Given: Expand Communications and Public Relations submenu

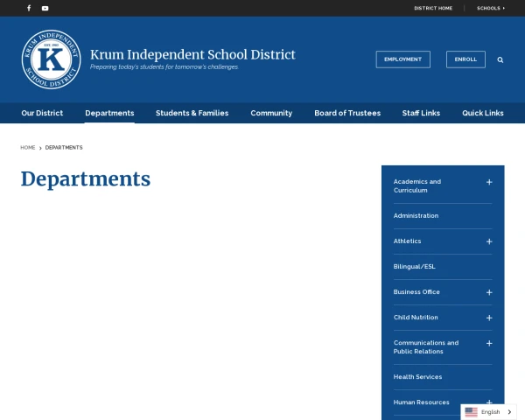Looking at the screenshot, I should point(489,343).
